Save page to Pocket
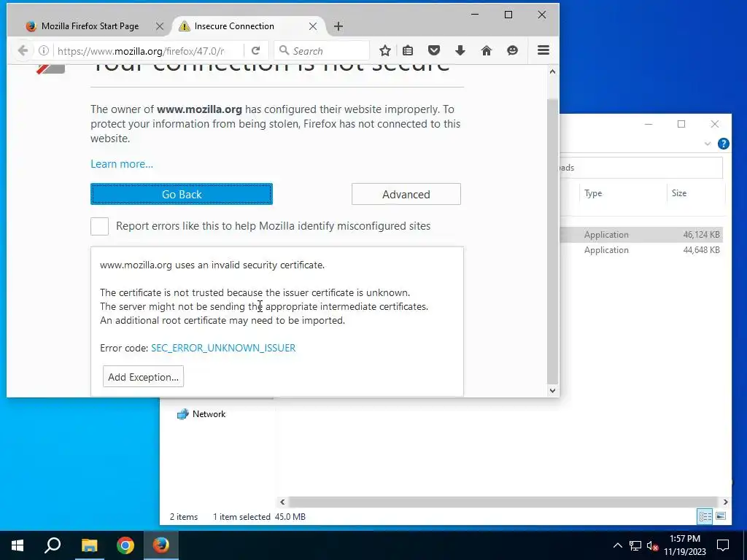 433,50
